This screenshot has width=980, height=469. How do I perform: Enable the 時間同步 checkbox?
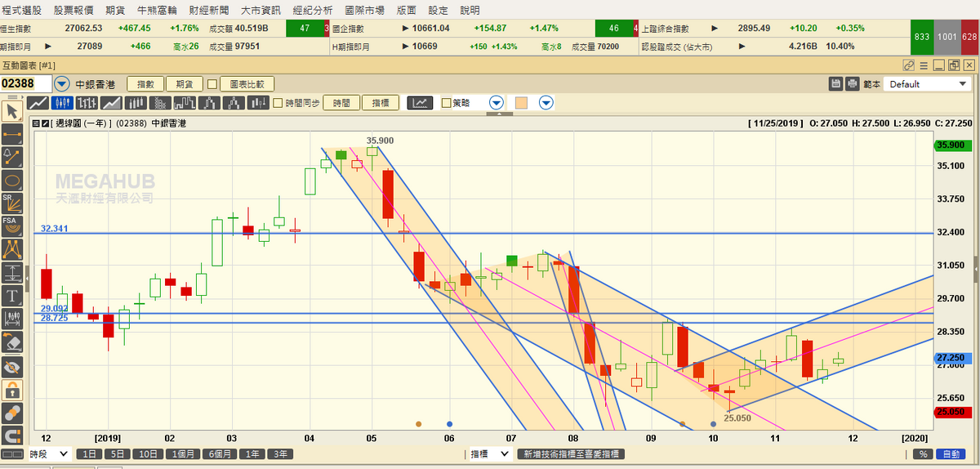pos(278,103)
